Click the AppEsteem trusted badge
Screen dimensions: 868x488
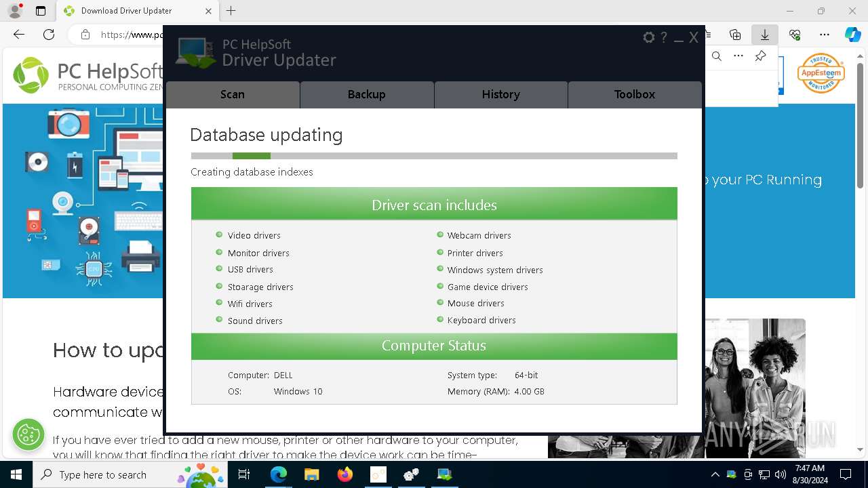821,73
